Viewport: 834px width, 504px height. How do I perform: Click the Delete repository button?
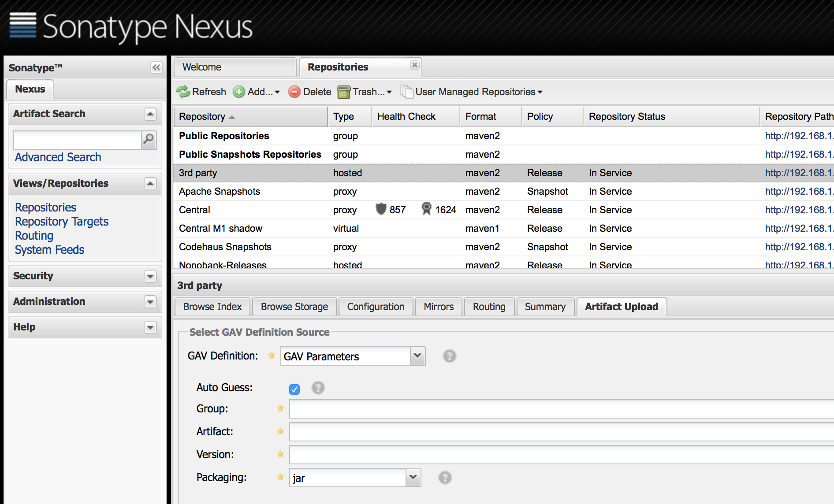[x=310, y=92]
